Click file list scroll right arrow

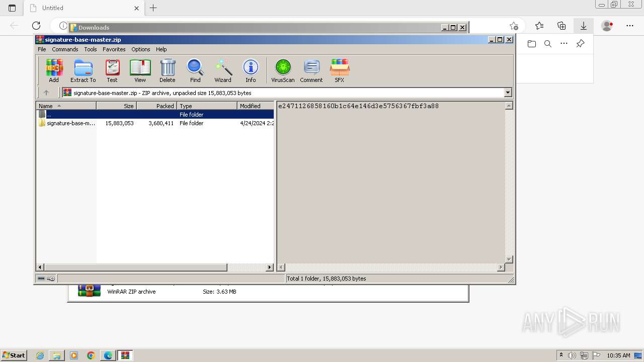pos(270,267)
